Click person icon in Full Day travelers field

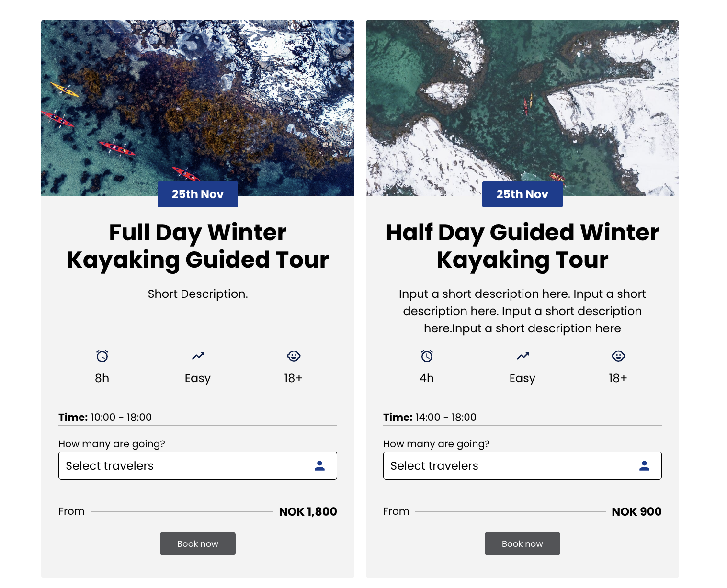click(x=319, y=465)
